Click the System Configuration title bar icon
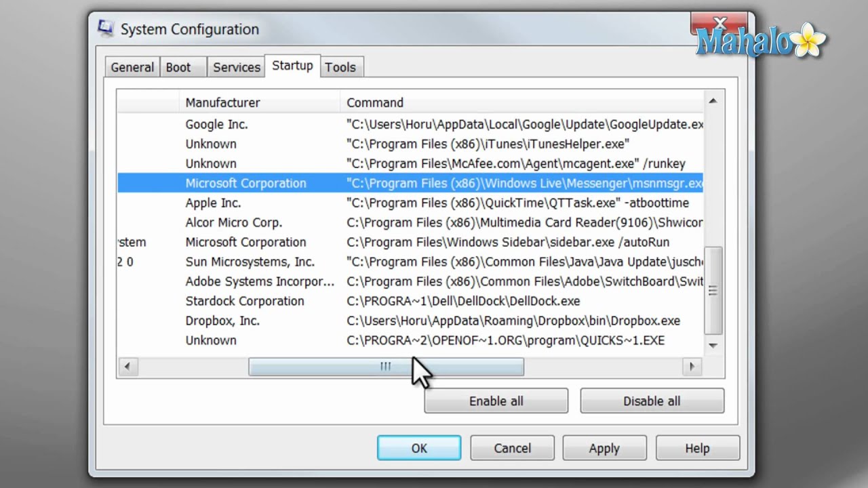Screen dimensions: 868x488 click(x=106, y=28)
